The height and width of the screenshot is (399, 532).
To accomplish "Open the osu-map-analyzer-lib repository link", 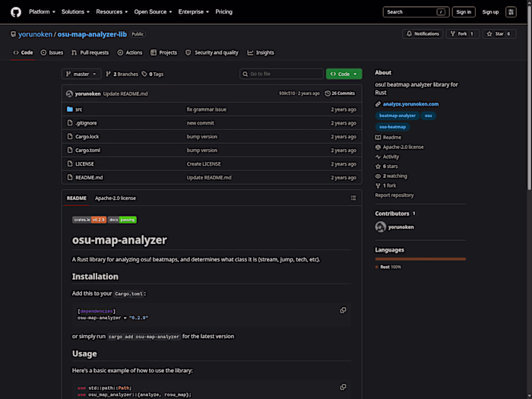I will tap(92, 34).
